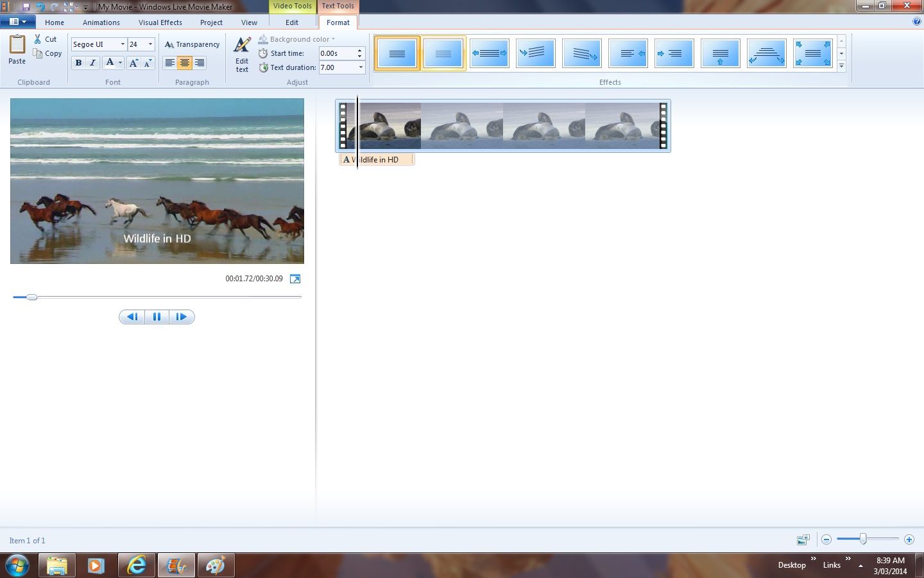
Task: Open the Text duration dropdown
Action: 360,67
